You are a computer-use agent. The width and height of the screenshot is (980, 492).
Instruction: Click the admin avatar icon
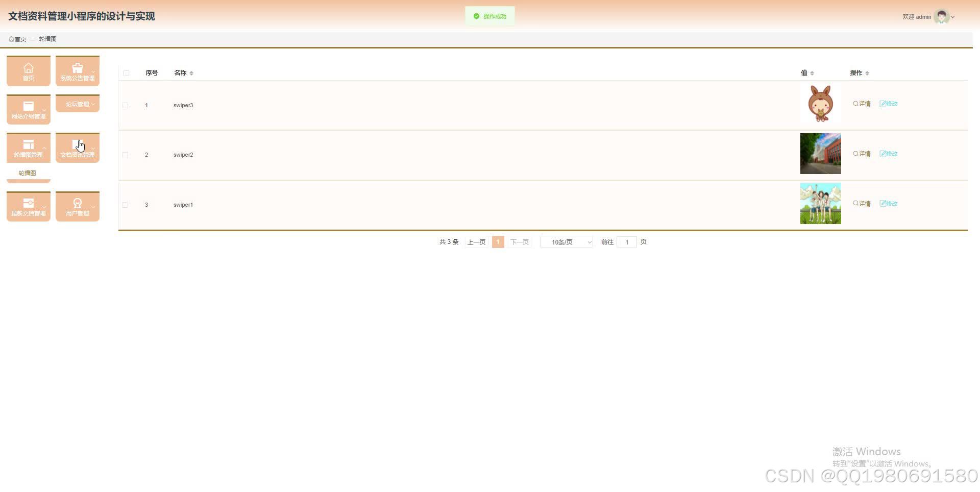tap(941, 16)
